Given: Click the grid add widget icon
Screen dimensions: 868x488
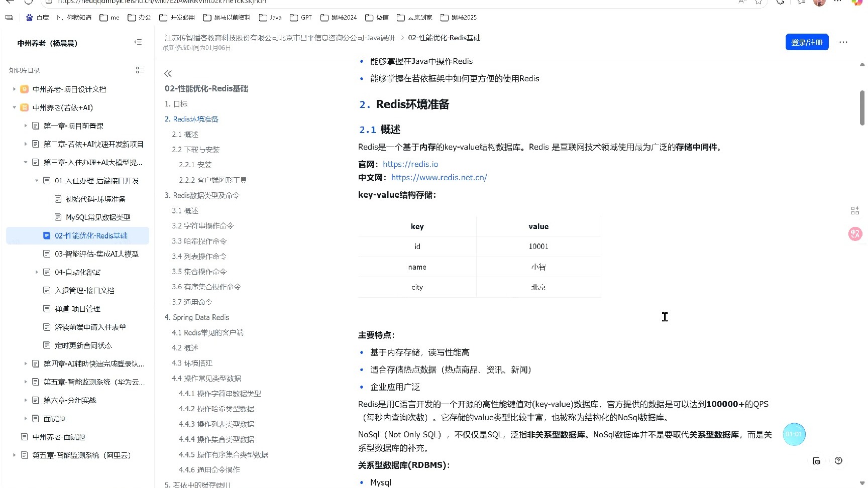Looking at the screenshot, I should pos(855,210).
